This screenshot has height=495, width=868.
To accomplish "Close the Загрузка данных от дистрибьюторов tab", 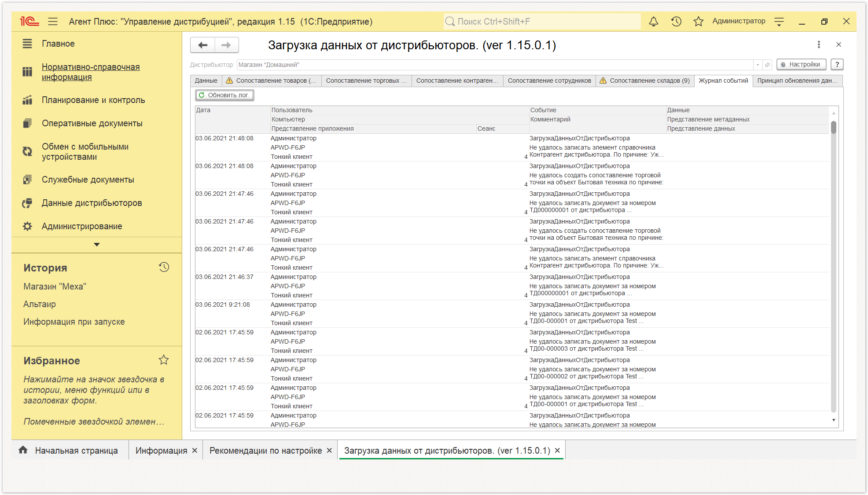I will [x=557, y=451].
